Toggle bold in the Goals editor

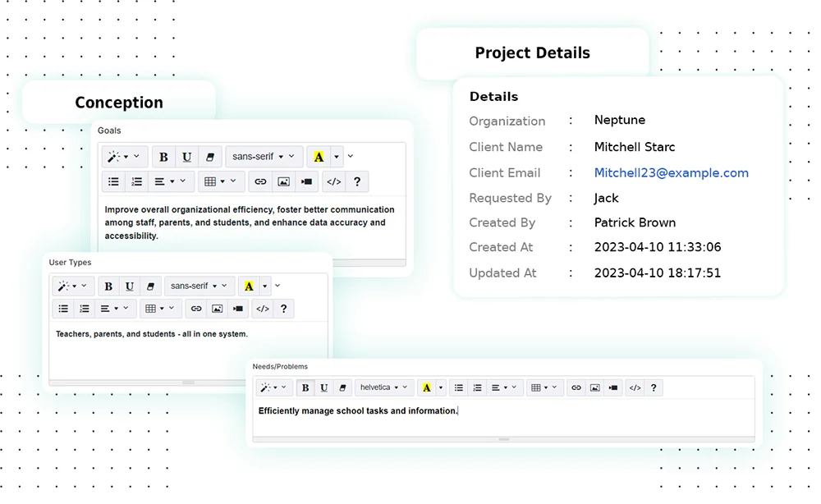tap(163, 157)
